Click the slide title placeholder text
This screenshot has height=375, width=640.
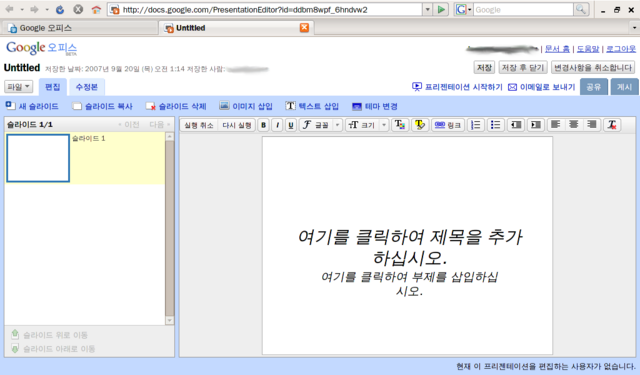tap(410, 247)
